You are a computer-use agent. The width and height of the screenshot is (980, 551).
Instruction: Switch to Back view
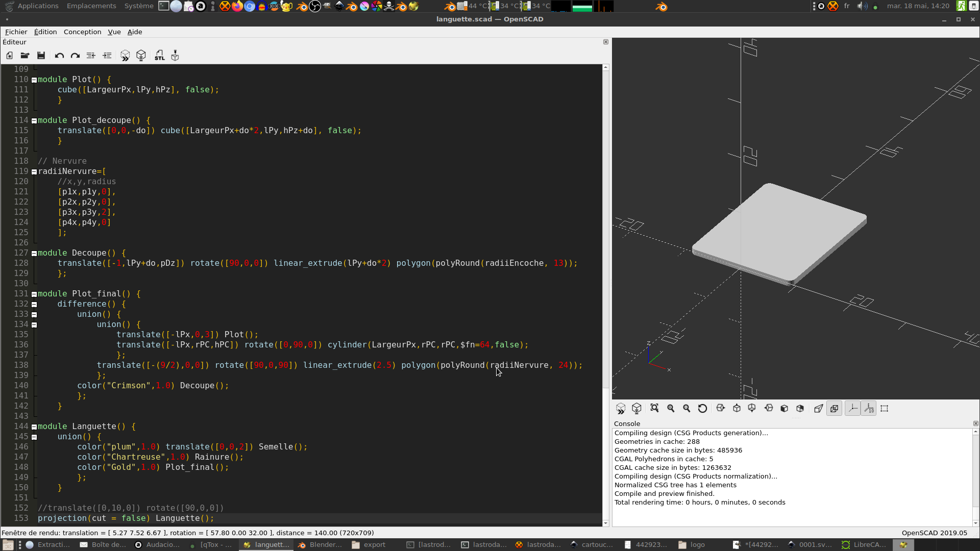800,409
